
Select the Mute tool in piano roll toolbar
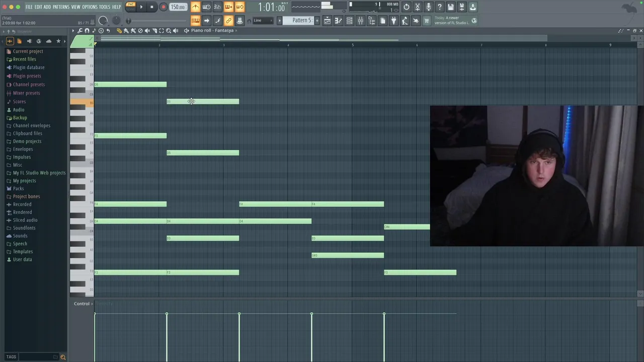click(x=147, y=31)
